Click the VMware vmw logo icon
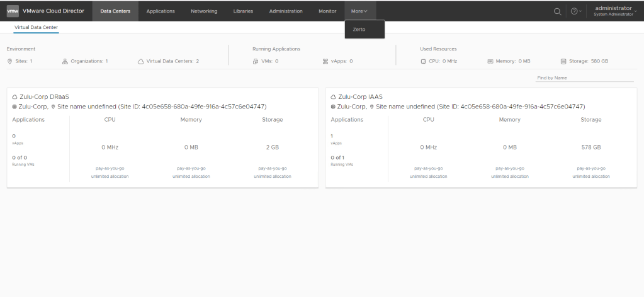 tap(13, 11)
